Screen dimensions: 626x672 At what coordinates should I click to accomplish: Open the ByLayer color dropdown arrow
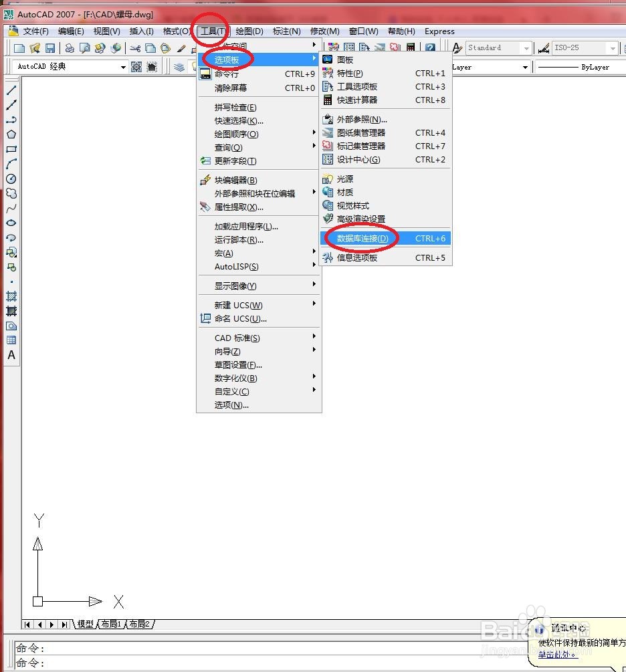(x=525, y=68)
